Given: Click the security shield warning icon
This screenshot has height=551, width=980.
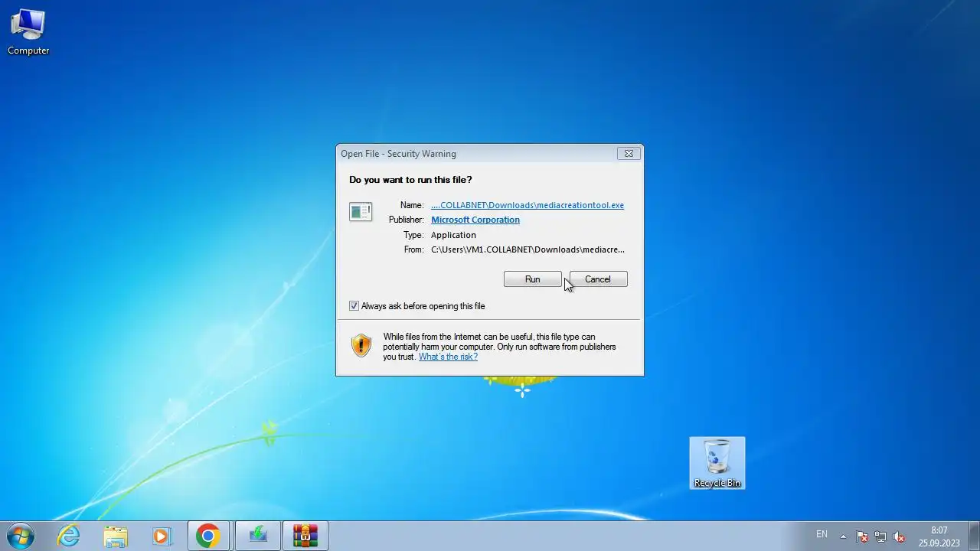Looking at the screenshot, I should [x=361, y=345].
